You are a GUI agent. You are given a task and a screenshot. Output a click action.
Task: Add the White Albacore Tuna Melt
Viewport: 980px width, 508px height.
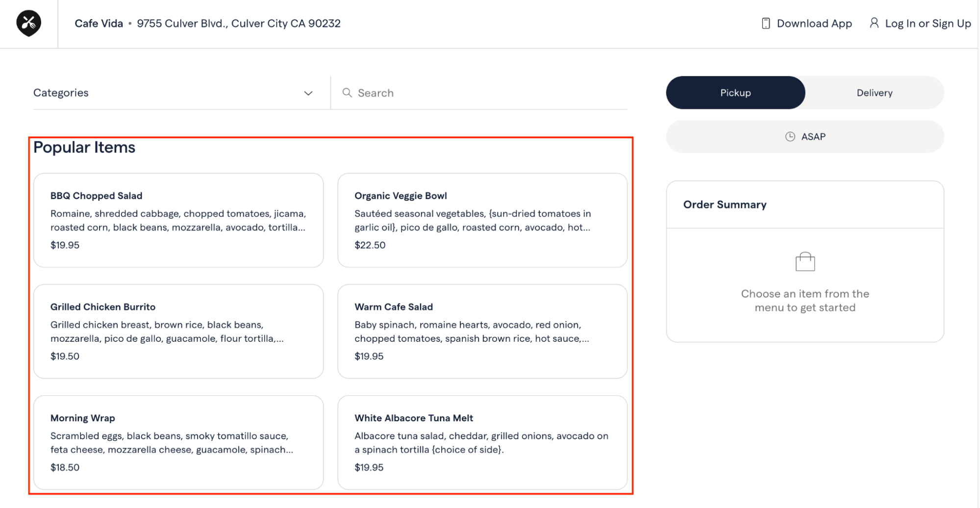click(x=482, y=442)
